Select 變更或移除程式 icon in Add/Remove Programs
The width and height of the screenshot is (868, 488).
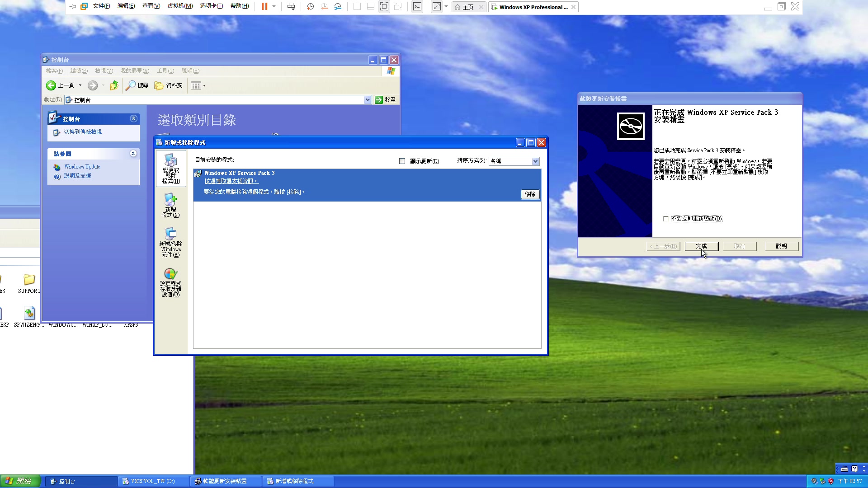(171, 169)
